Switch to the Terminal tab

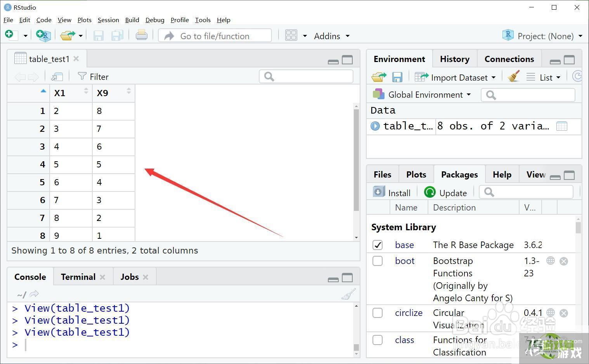(78, 277)
